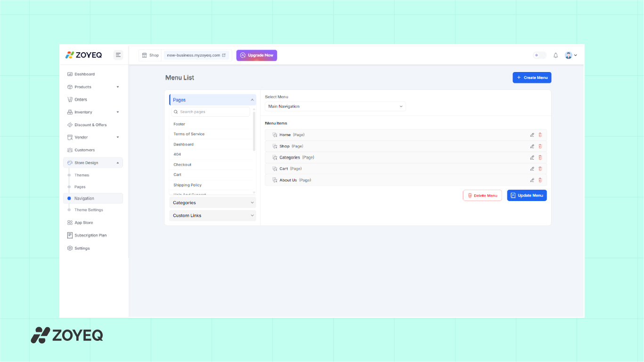Click the drag handle icon beside Categories
This screenshot has height=362, width=644.
[275, 158]
